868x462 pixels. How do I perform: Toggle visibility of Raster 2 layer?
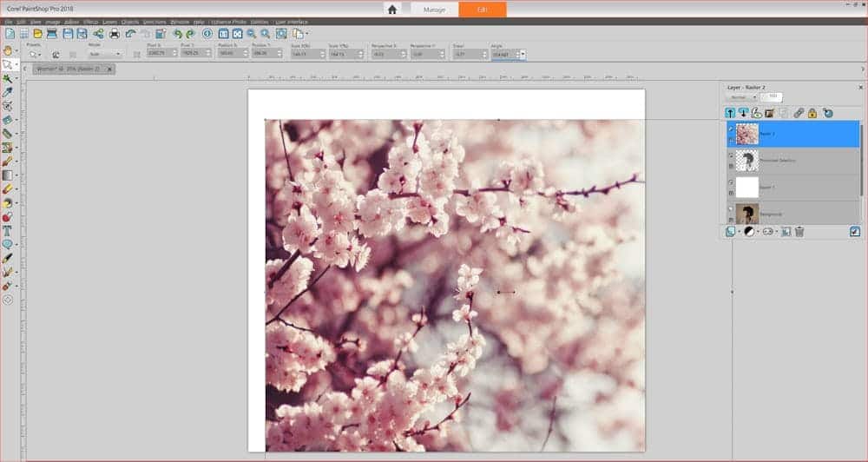(730, 129)
